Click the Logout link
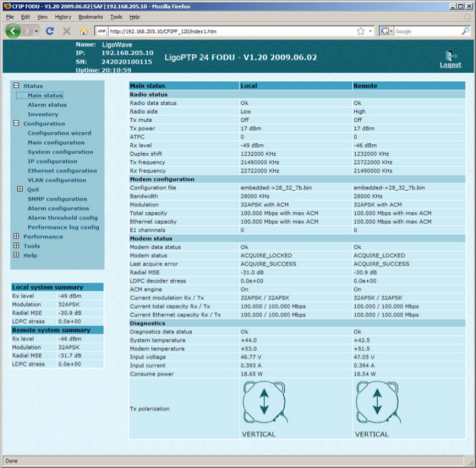 450,65
